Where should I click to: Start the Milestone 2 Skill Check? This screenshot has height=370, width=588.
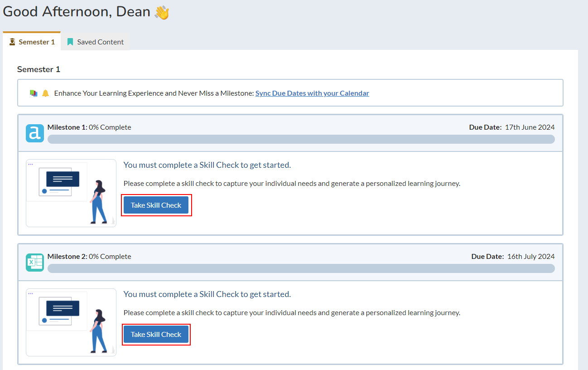[x=156, y=335]
